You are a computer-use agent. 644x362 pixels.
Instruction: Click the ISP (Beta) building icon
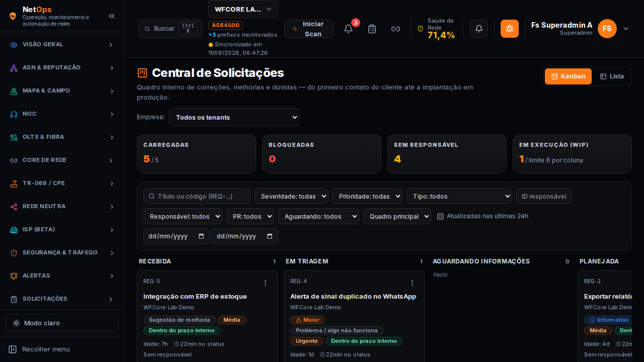(14, 230)
